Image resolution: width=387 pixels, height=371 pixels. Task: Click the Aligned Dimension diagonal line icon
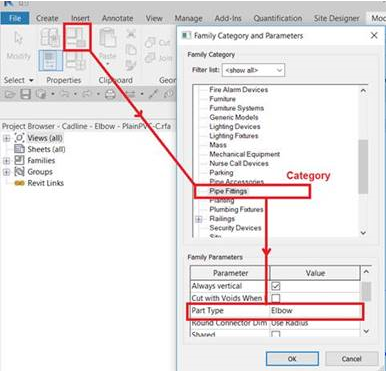click(153, 94)
